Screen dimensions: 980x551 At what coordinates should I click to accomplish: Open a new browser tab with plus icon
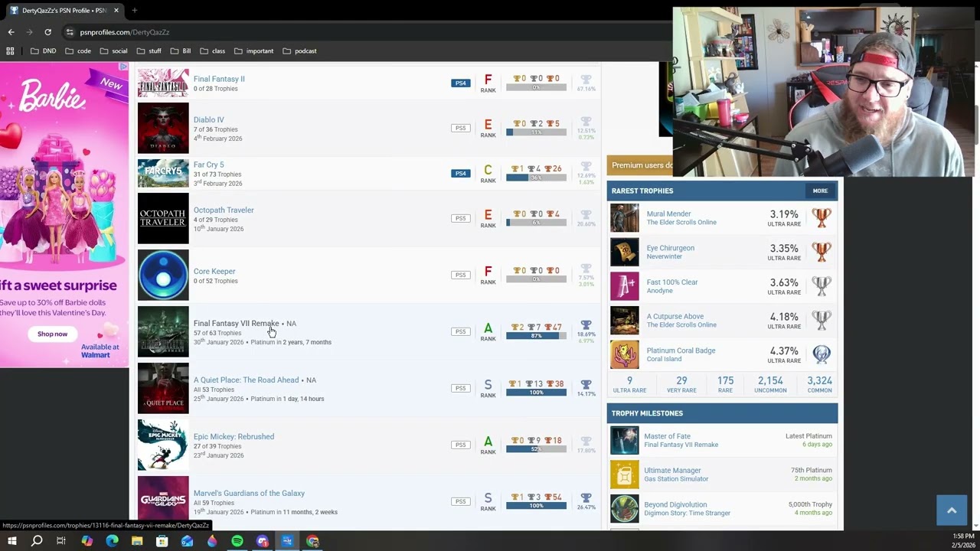click(x=134, y=11)
